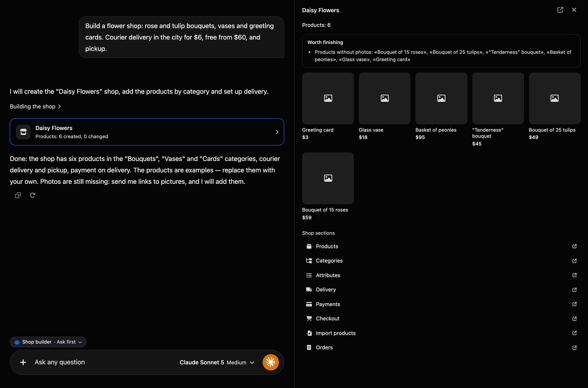Screen dimensions: 588x388
Task: Open the Claude Sonnet 5 model selector
Action: 217,363
